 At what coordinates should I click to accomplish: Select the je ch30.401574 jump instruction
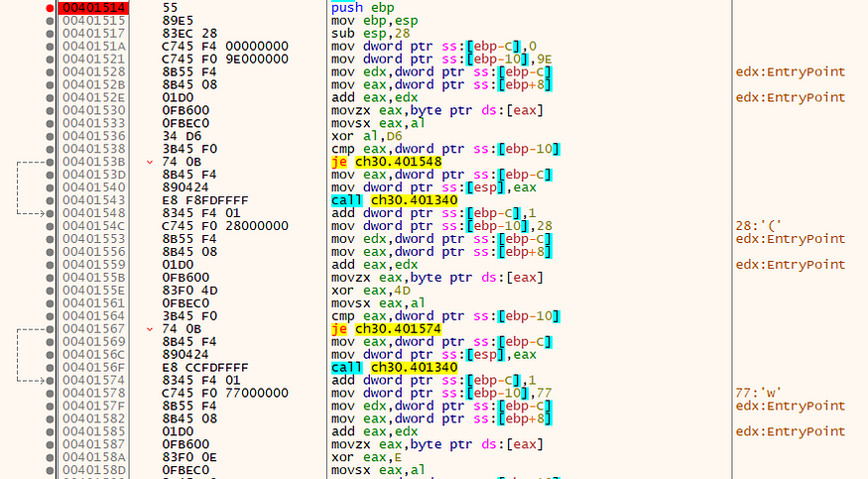[387, 329]
